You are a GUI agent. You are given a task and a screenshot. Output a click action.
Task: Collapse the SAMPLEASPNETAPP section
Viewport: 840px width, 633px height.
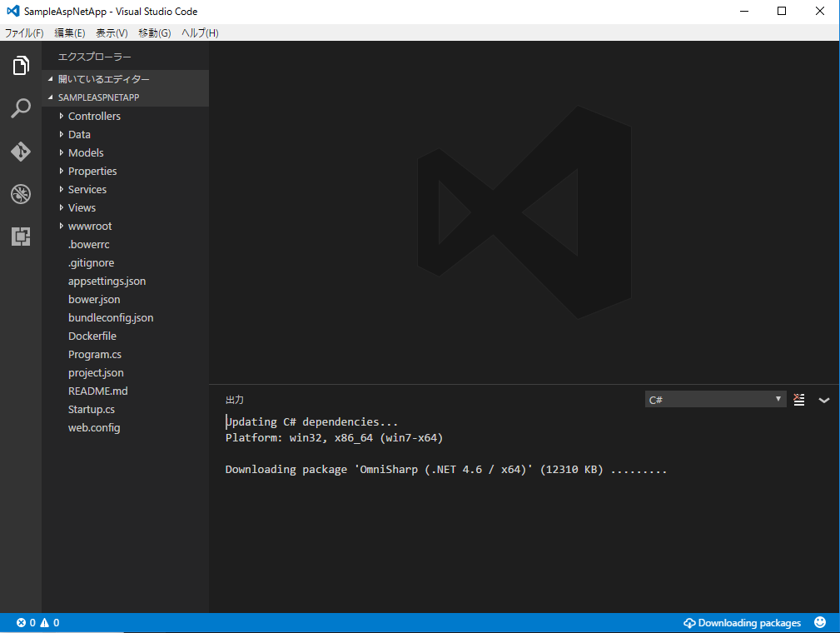[126, 97]
